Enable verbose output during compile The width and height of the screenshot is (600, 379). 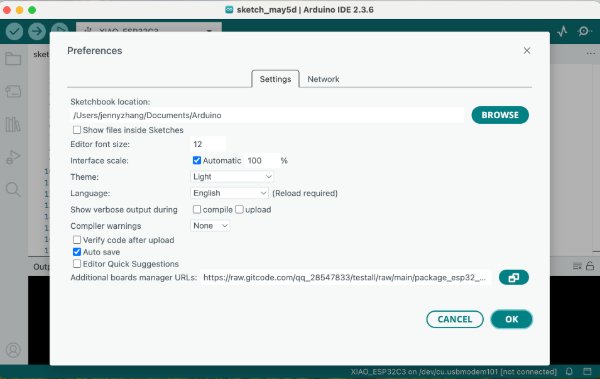coord(197,209)
